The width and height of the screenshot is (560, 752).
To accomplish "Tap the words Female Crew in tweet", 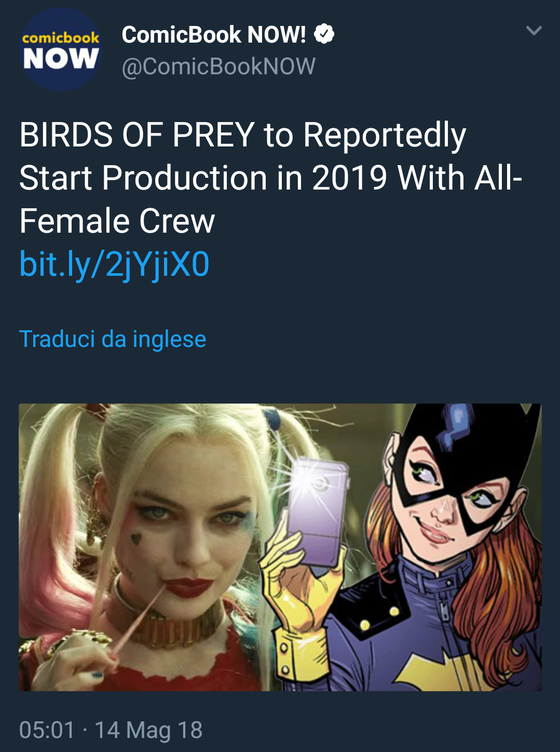I will [x=117, y=221].
